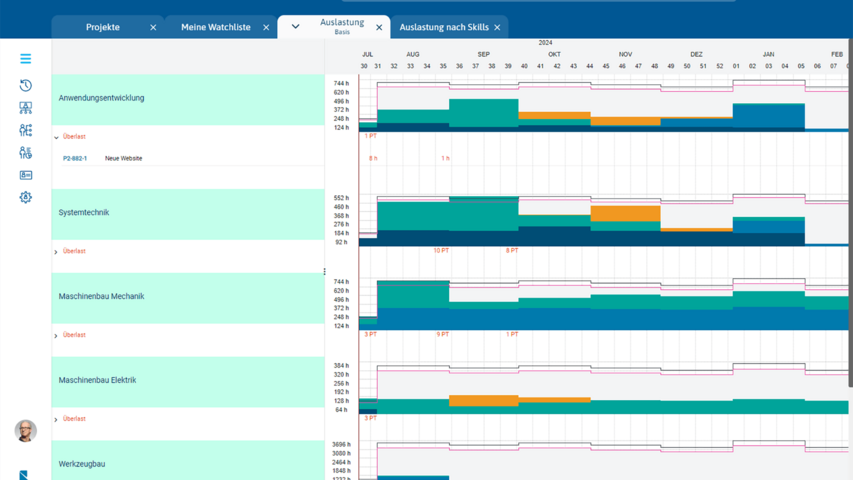Expand Überlast under Systemtechnik
The image size is (853, 480).
tap(56, 252)
